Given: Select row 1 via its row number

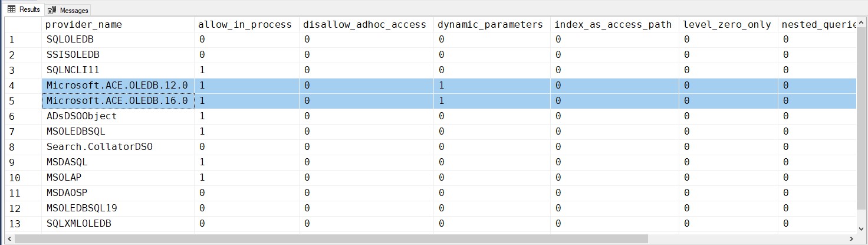Looking at the screenshot, I should tap(23, 40).
